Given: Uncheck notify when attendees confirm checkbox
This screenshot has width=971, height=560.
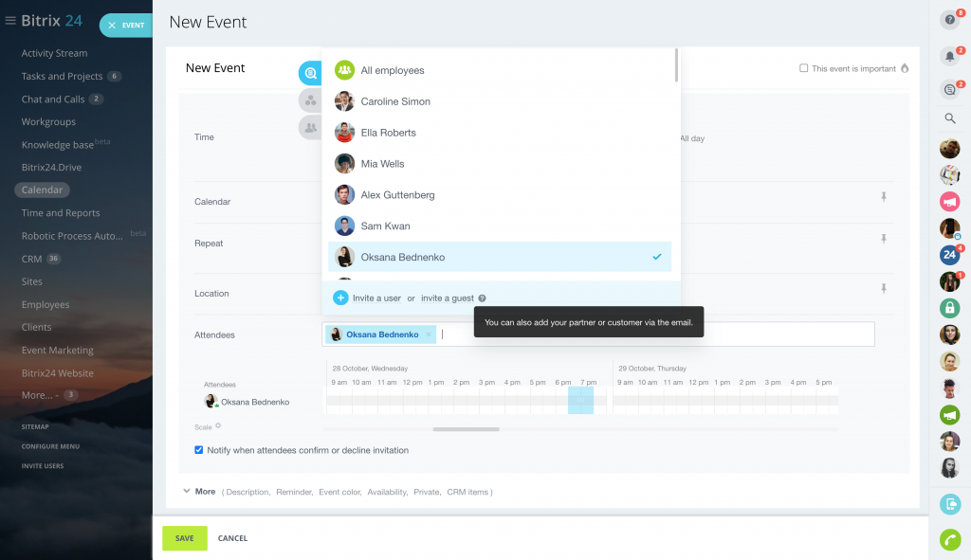Looking at the screenshot, I should 199,450.
